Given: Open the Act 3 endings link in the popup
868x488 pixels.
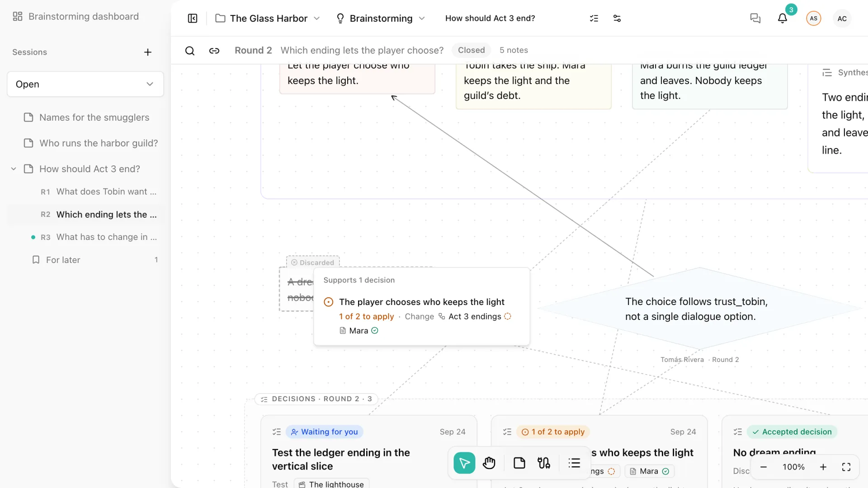Looking at the screenshot, I should click(x=475, y=317).
